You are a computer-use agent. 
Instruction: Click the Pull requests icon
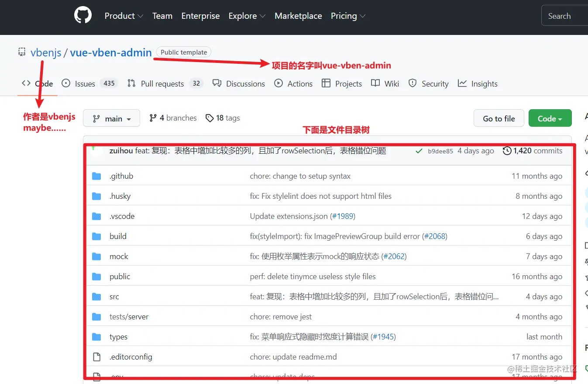(x=131, y=83)
